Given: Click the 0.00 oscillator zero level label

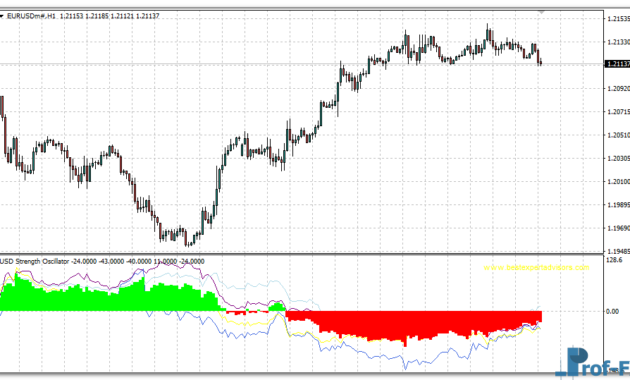Looking at the screenshot, I should [613, 311].
